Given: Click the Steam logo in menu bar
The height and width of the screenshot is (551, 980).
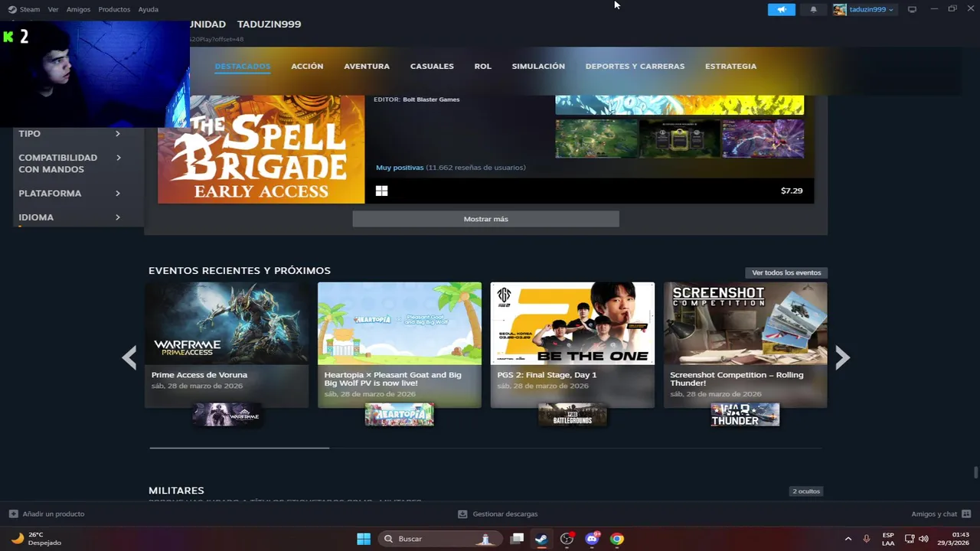Looking at the screenshot, I should pyautogui.click(x=12, y=9).
